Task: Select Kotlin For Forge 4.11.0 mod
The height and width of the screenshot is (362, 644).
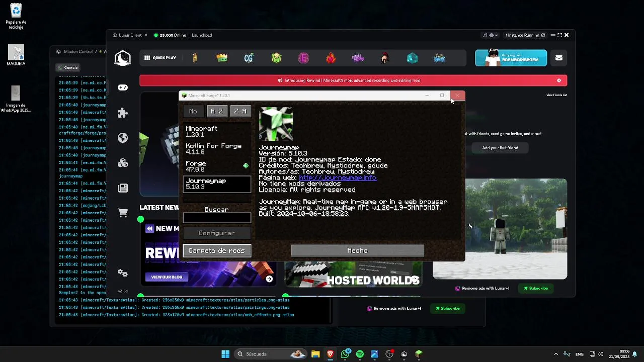Action: [217, 149]
